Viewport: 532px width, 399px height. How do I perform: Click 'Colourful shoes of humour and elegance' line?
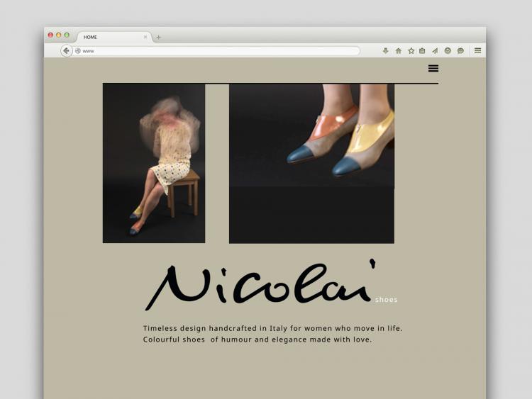pos(257,339)
